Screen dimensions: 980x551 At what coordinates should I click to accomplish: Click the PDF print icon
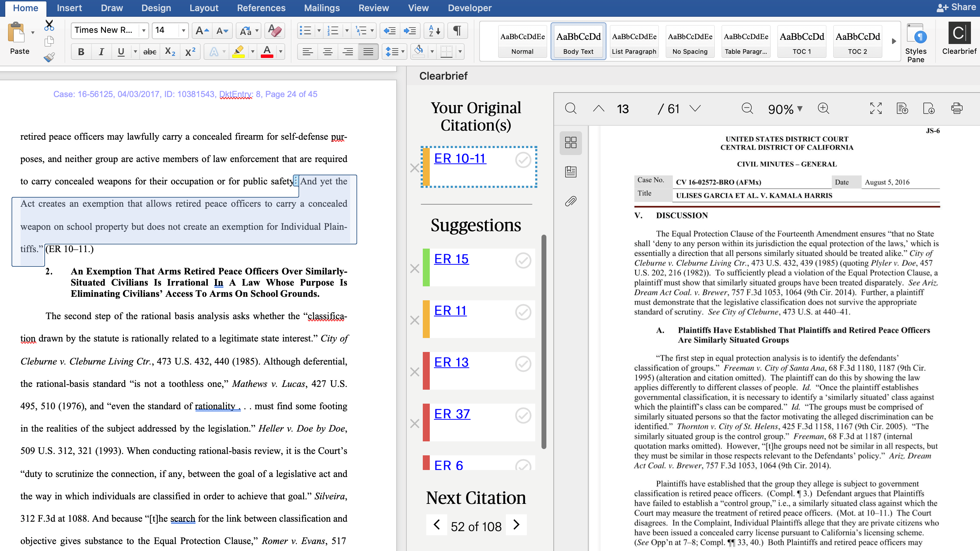point(956,109)
